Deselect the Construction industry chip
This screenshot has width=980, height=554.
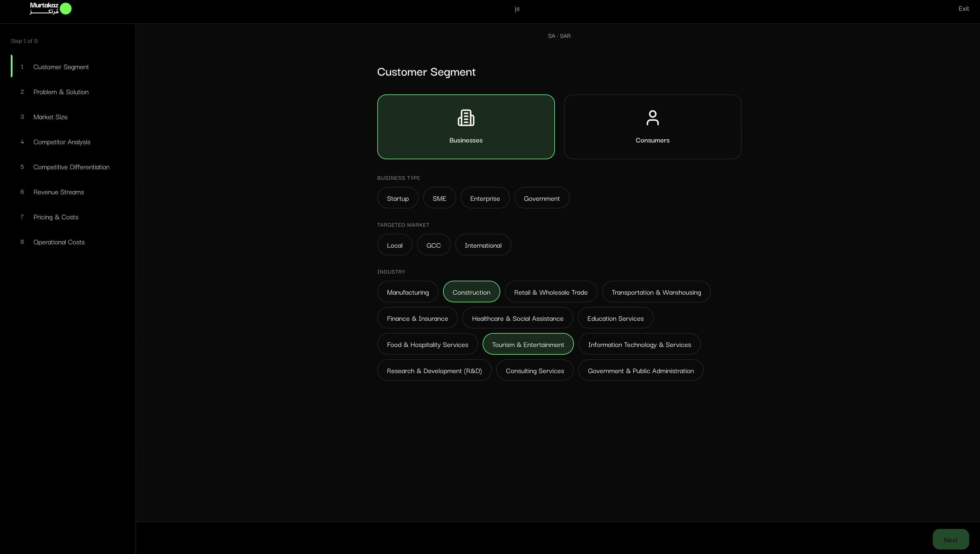471,292
